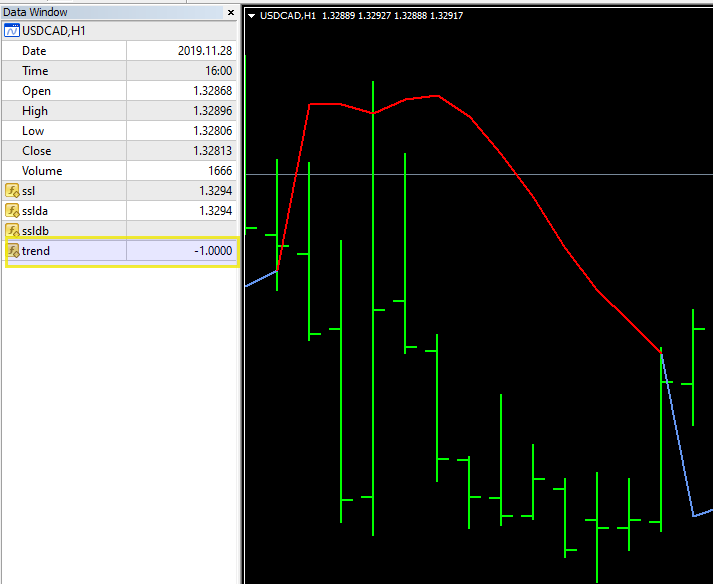This screenshot has height=584, width=713.
Task: Select the Low value 1.32806
Action: (212, 131)
